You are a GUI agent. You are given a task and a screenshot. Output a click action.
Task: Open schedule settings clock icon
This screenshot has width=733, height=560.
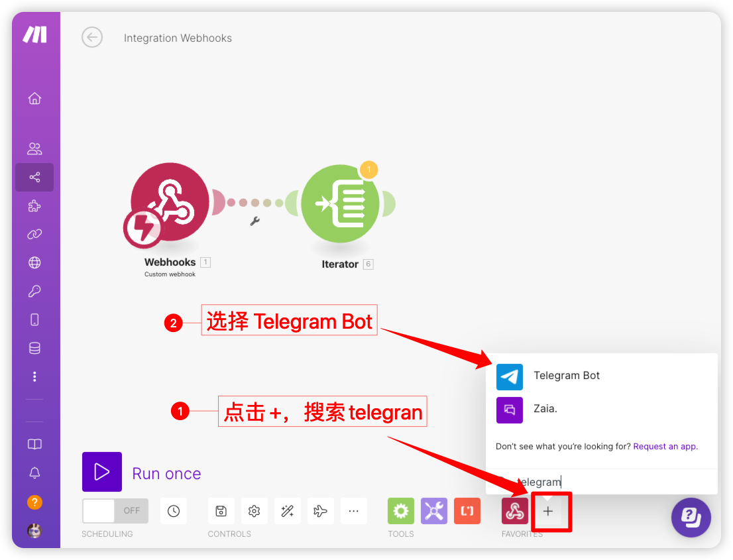[174, 511]
